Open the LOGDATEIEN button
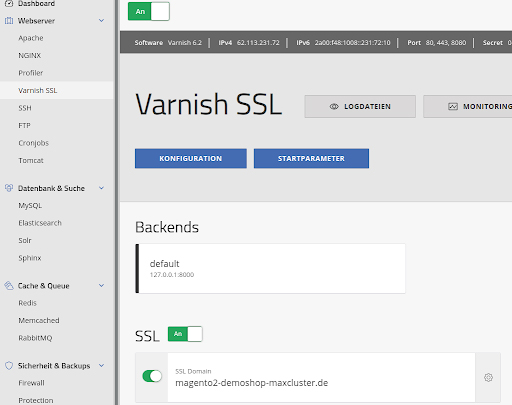This screenshot has height=405, width=512. (360, 106)
